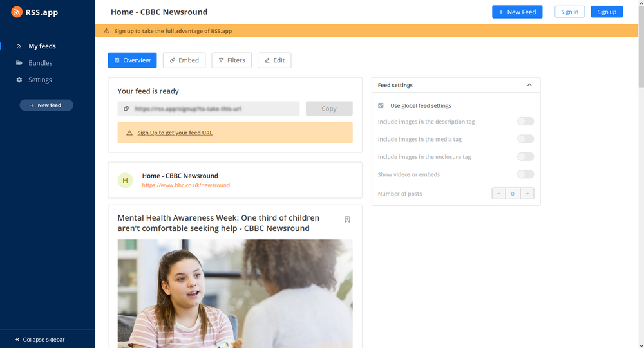The image size is (644, 348).
Task: Select the Overview tab
Action: 132,60
